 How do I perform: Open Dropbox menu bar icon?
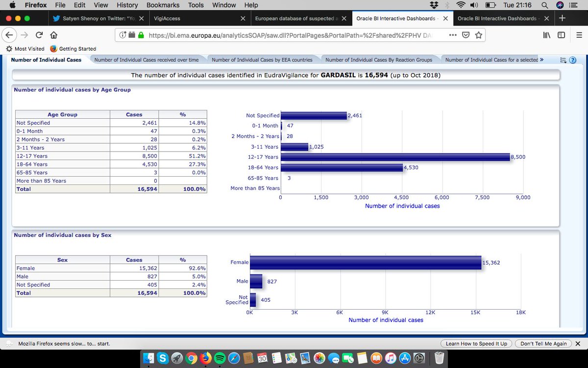pos(434,5)
